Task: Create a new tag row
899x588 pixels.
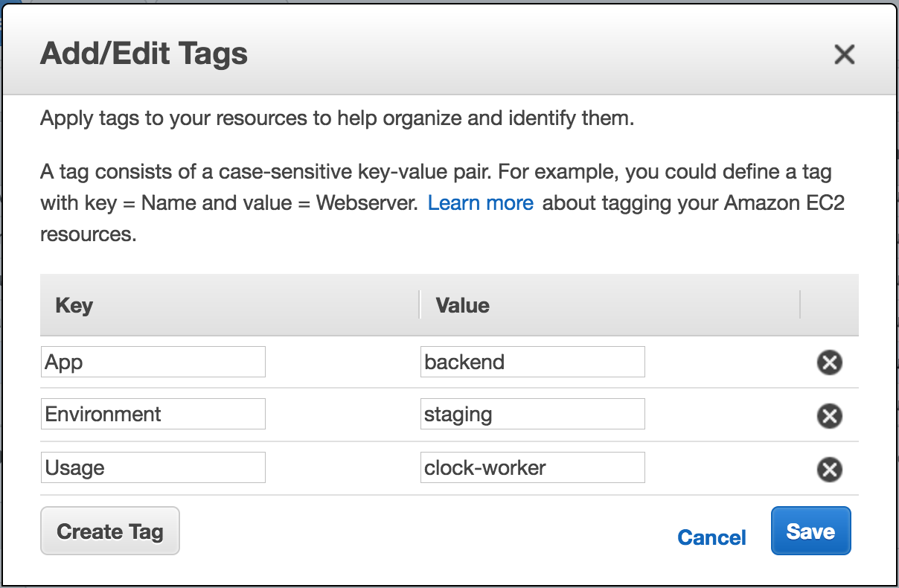Action: click(x=109, y=531)
